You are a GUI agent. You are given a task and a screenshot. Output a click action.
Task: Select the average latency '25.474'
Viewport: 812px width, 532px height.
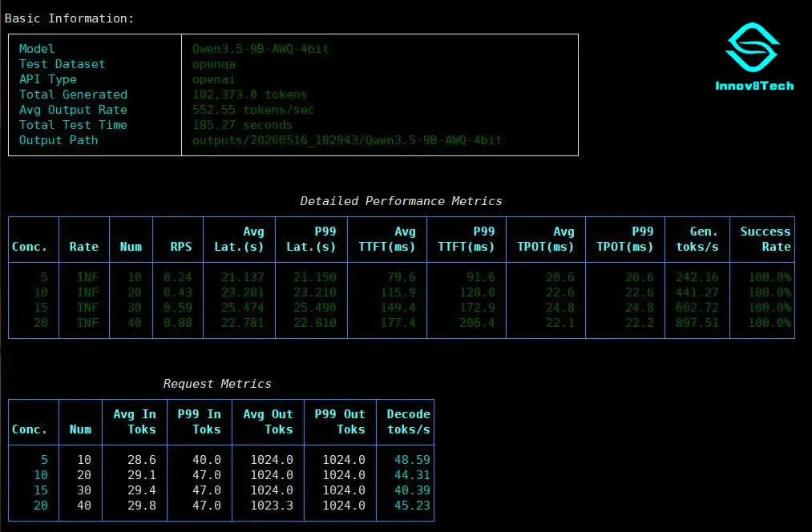tap(242, 308)
